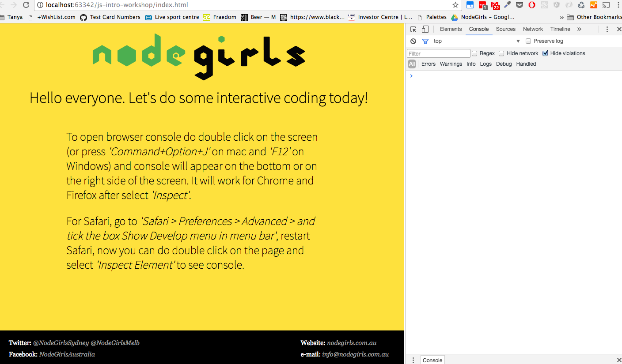Activate the inspect element picker icon
This screenshot has height=364, width=622.
coord(413,29)
